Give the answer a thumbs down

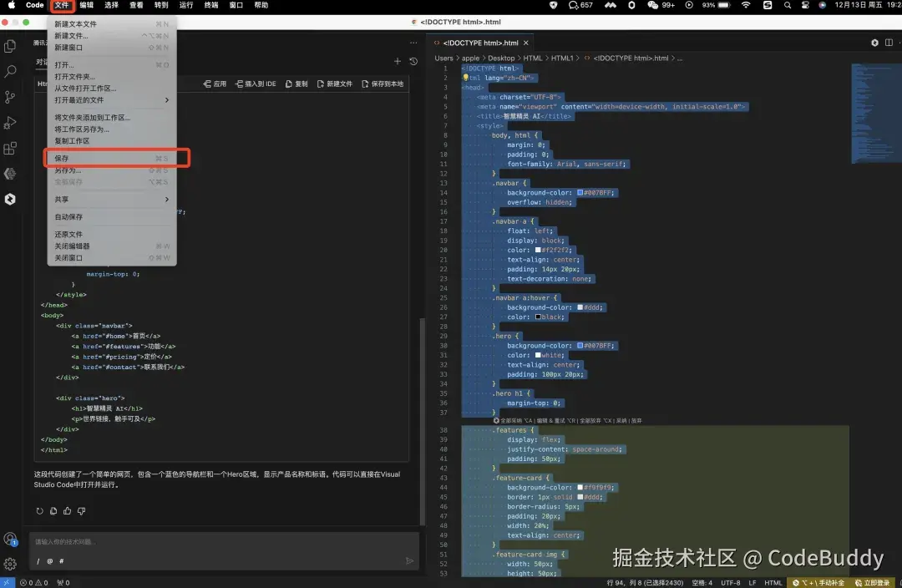tap(82, 511)
